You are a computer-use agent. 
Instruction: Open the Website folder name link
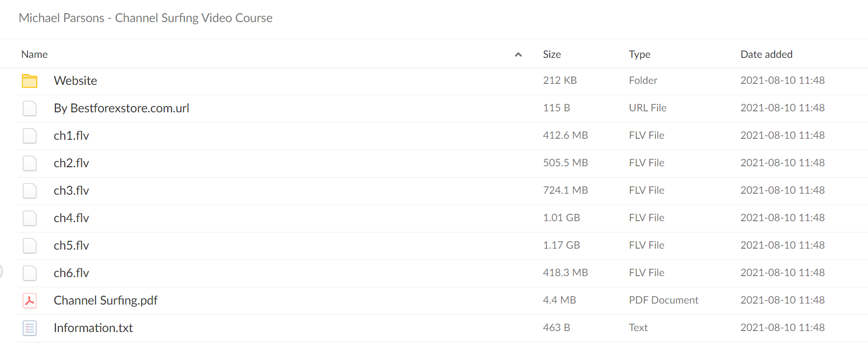tap(76, 80)
